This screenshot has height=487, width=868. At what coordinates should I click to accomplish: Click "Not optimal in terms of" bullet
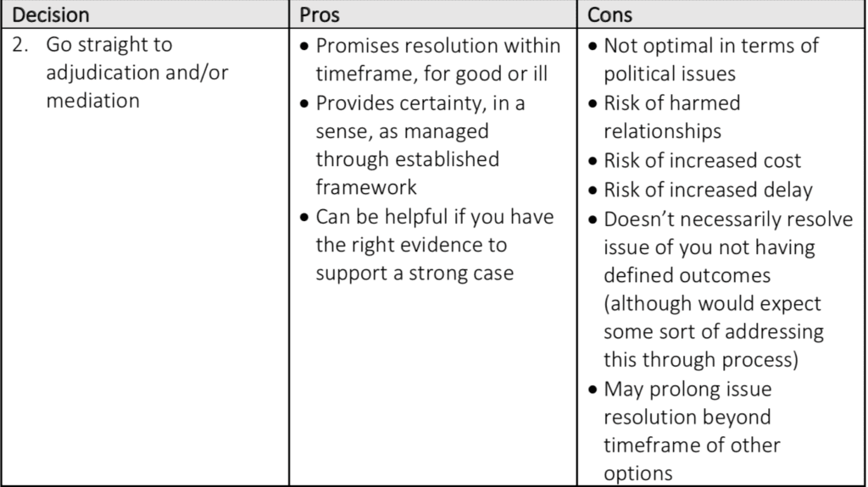tap(711, 45)
